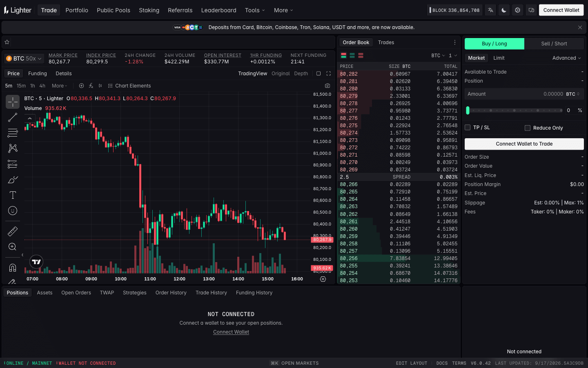
Task: Open the devices icon in header
Action: click(531, 10)
